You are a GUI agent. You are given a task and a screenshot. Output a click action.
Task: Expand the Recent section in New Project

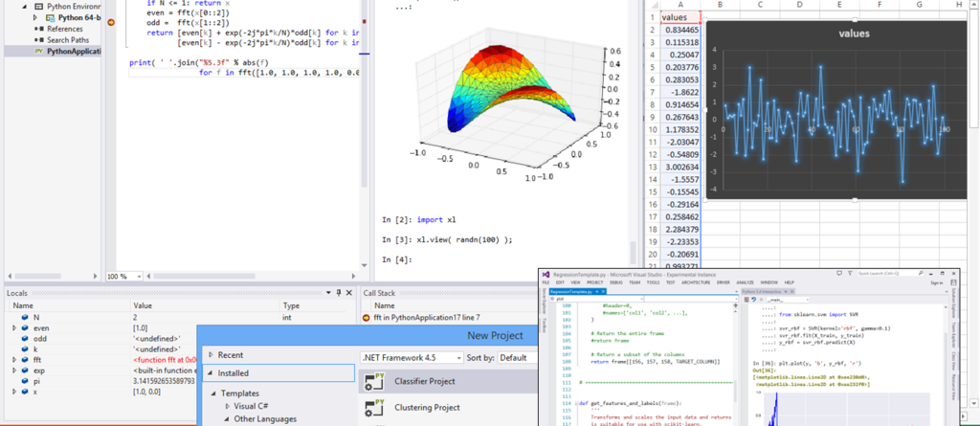point(211,354)
